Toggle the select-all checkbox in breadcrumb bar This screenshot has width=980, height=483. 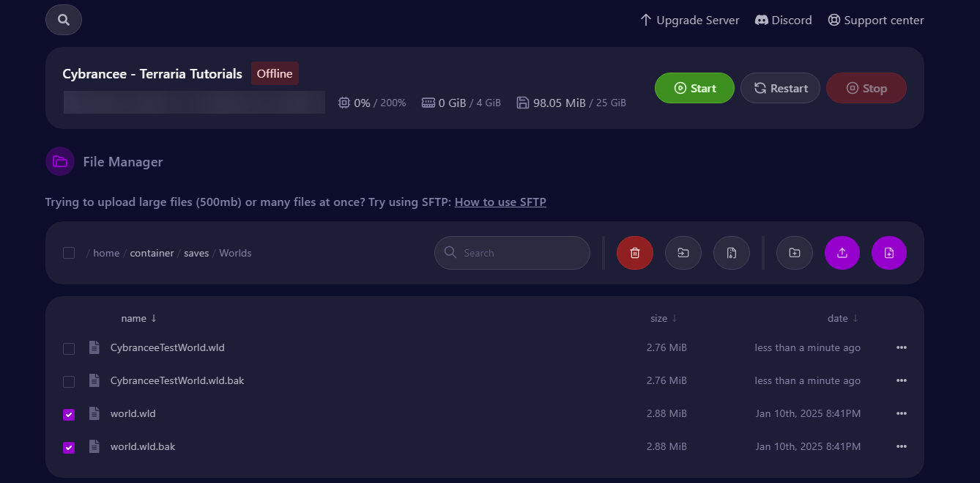click(68, 252)
